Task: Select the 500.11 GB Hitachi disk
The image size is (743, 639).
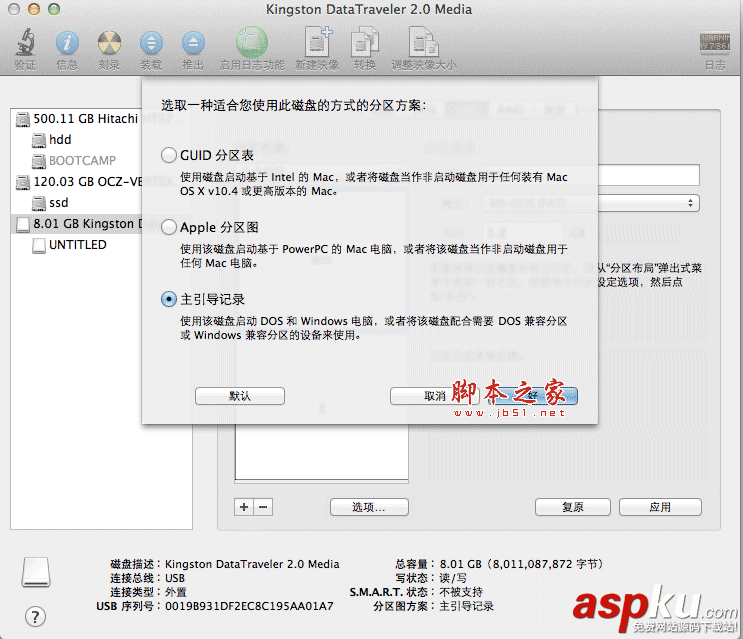Action: [76, 118]
